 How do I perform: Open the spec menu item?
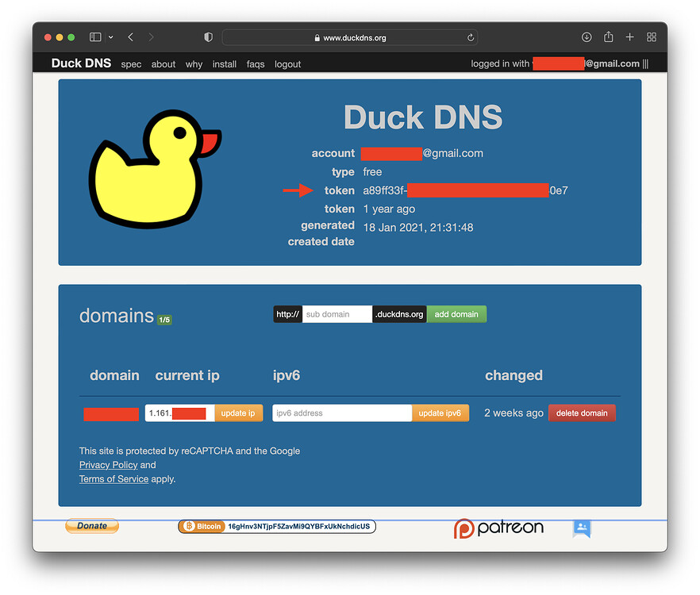point(131,64)
